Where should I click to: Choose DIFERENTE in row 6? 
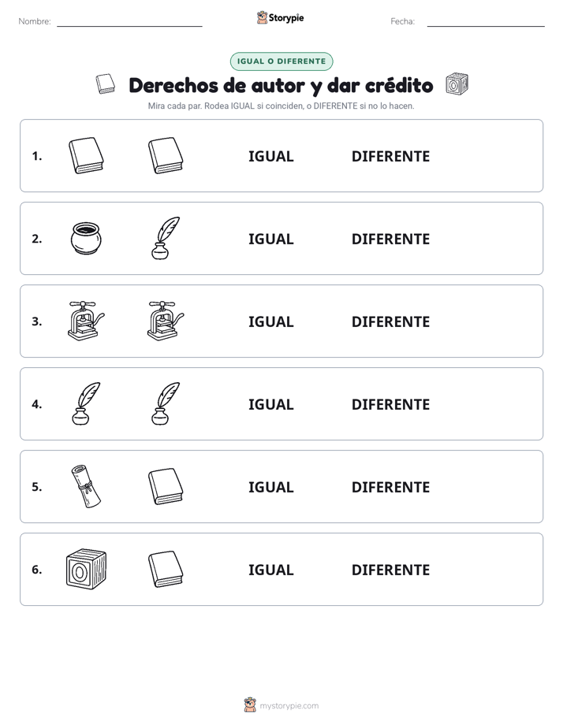[x=390, y=570]
